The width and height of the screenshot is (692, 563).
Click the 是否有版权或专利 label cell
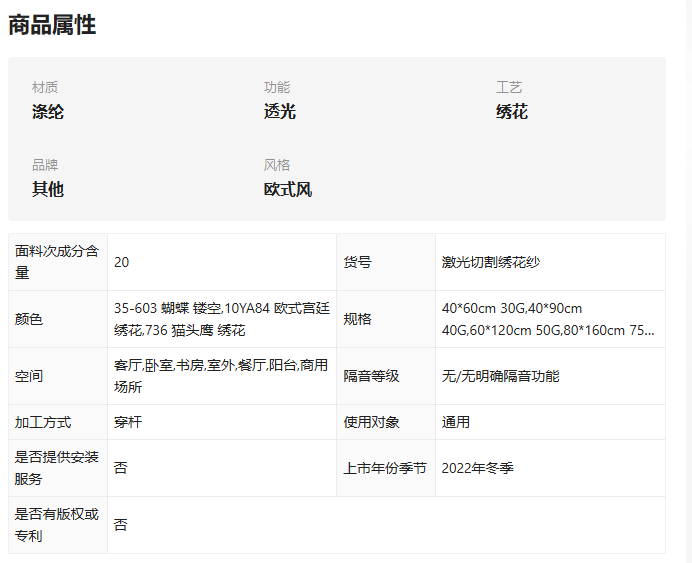58,525
